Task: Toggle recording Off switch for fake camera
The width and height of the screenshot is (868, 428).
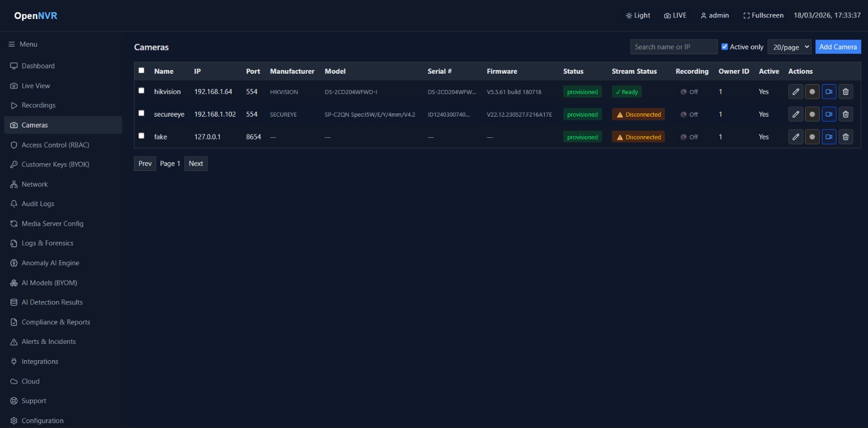Action: [x=689, y=137]
